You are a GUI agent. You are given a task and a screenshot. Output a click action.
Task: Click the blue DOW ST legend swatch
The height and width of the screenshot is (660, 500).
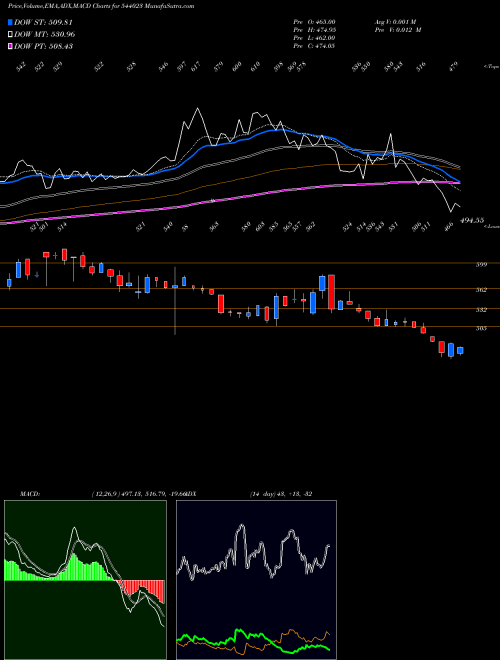pyautogui.click(x=10, y=22)
